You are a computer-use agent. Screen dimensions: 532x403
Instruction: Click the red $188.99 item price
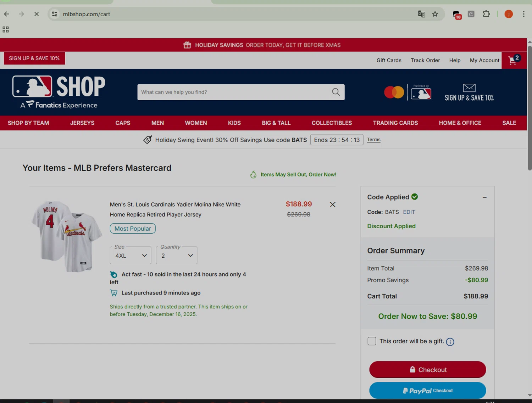pos(299,204)
